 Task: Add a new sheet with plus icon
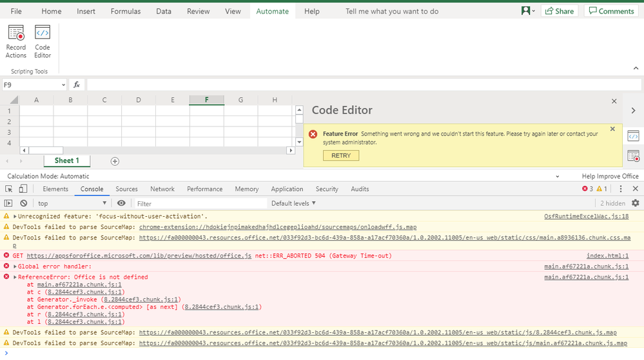click(115, 161)
